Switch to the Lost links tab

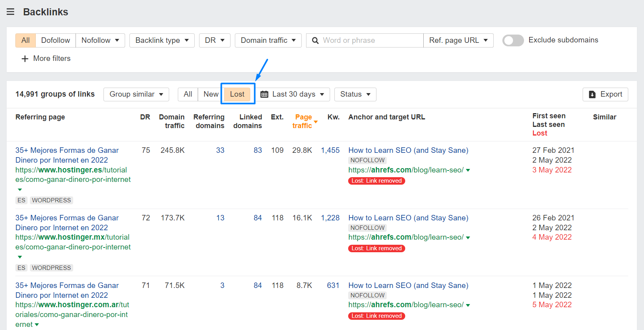(237, 94)
